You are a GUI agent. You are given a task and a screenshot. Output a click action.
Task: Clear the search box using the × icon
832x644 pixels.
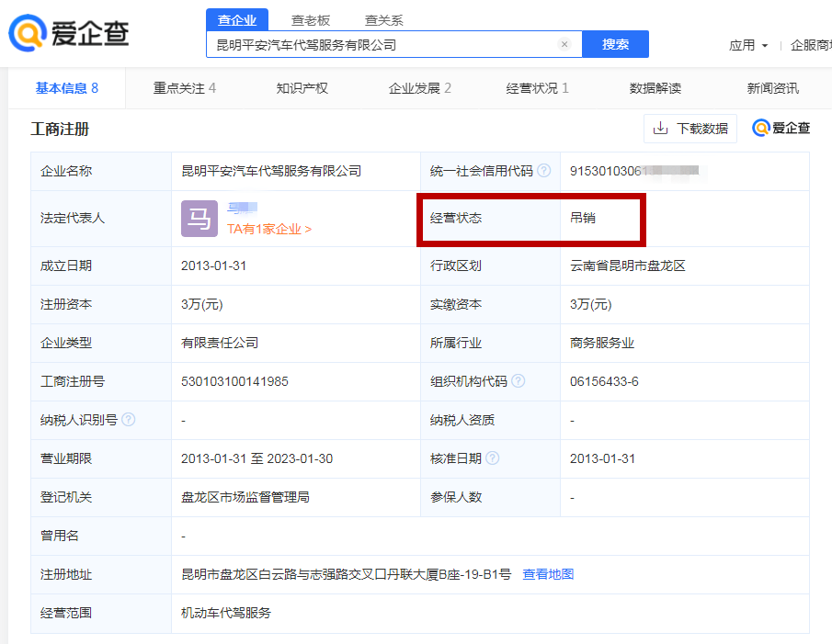565,43
